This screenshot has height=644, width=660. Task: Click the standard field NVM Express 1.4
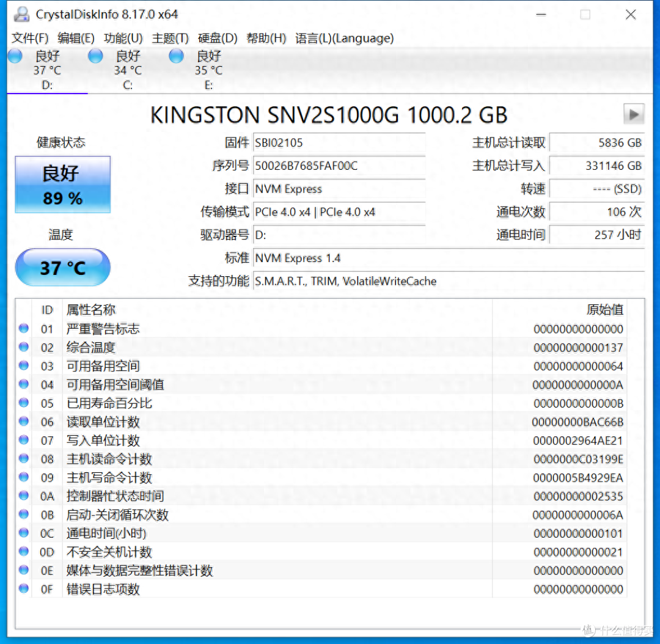[449, 258]
